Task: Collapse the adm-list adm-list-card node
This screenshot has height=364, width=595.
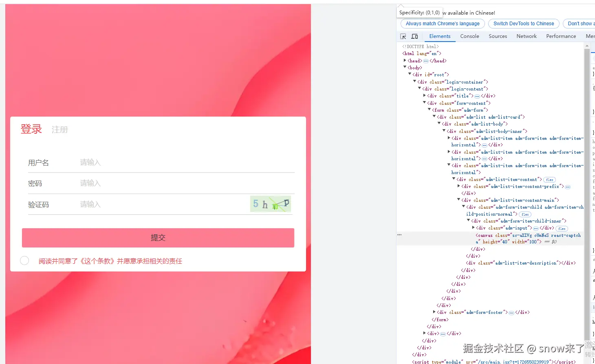Action: pyautogui.click(x=434, y=117)
